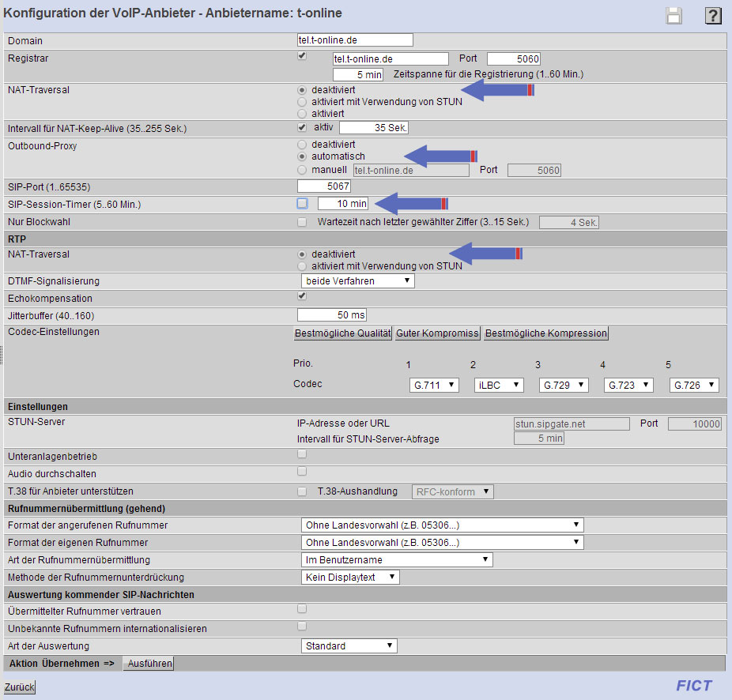
Task: Click the Registrar Port field 5060
Action: point(514,58)
